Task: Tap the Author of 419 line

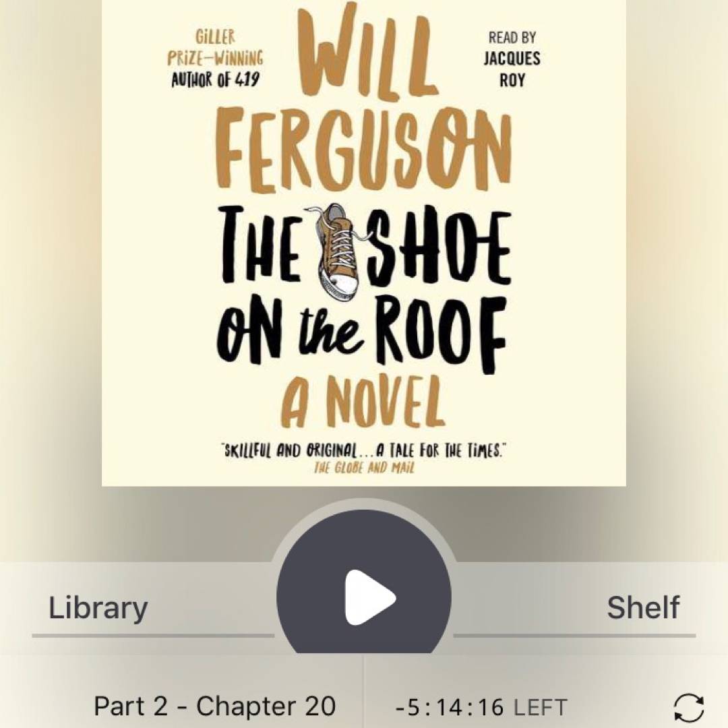Action: click(x=216, y=80)
